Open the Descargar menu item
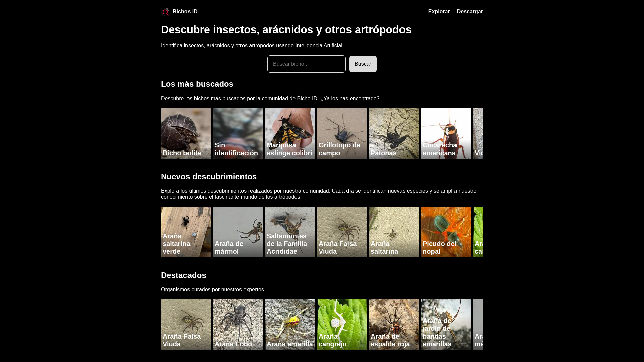The height and width of the screenshot is (362, 644). click(470, 11)
